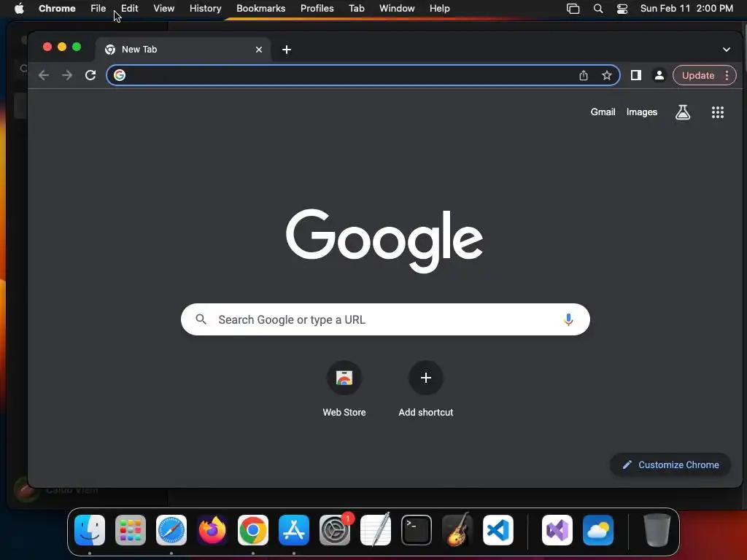Go forward using the forward arrow
Image resolution: width=747 pixels, height=560 pixels.
pos(67,75)
